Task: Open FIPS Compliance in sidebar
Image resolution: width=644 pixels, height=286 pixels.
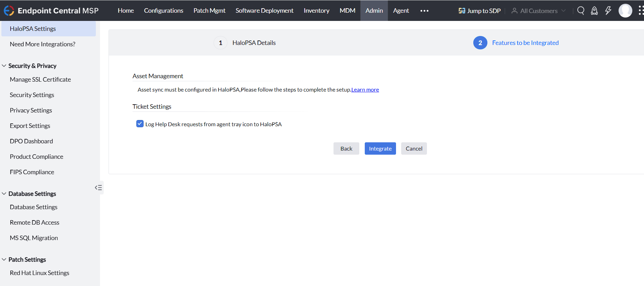Action: pos(32,172)
